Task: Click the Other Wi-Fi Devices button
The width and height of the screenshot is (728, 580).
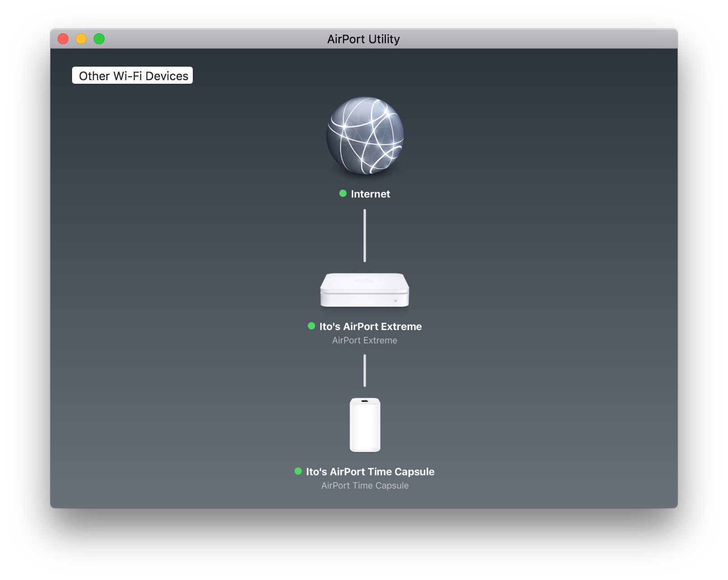Action: tap(132, 76)
